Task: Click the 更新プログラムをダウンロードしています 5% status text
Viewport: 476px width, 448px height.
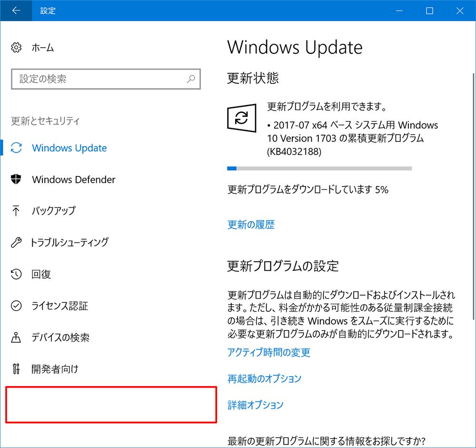Action: [308, 190]
